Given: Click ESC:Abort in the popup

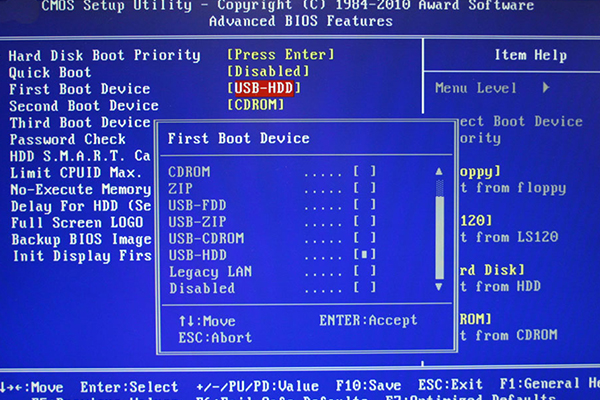Looking at the screenshot, I should [215, 338].
